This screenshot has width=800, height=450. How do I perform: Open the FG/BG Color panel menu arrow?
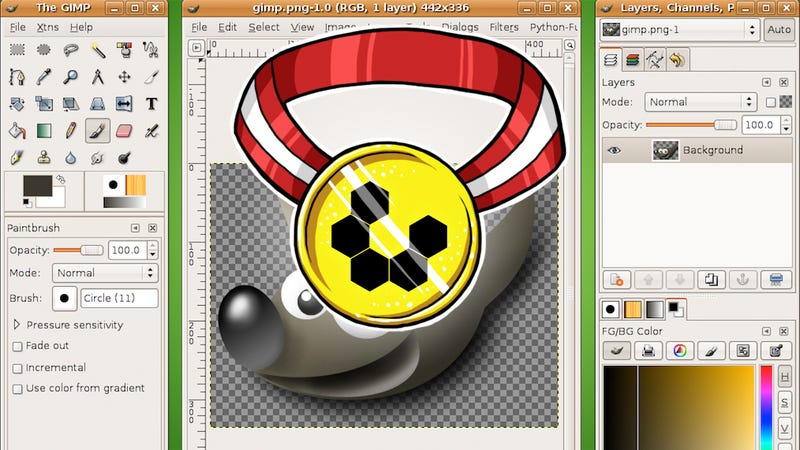766,331
